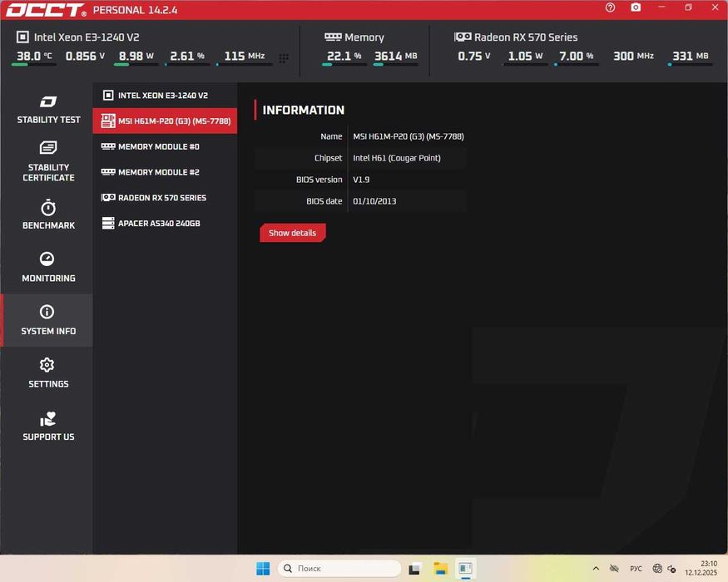The height and width of the screenshot is (582, 728).
Task: Click the Radeon RX 570 Series header label
Action: (x=526, y=37)
